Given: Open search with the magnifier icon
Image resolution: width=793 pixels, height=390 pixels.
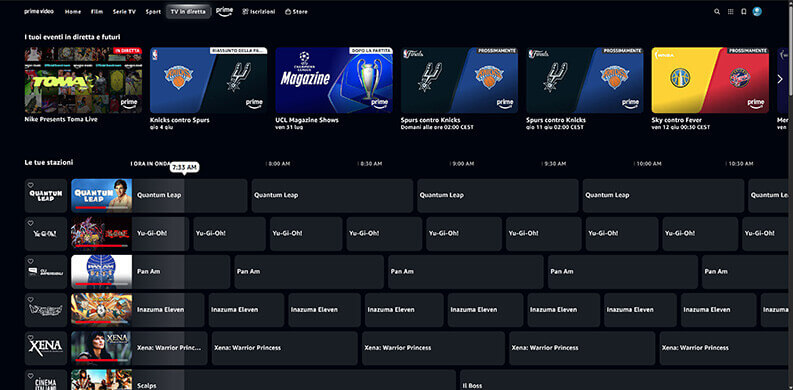Looking at the screenshot, I should tap(717, 12).
